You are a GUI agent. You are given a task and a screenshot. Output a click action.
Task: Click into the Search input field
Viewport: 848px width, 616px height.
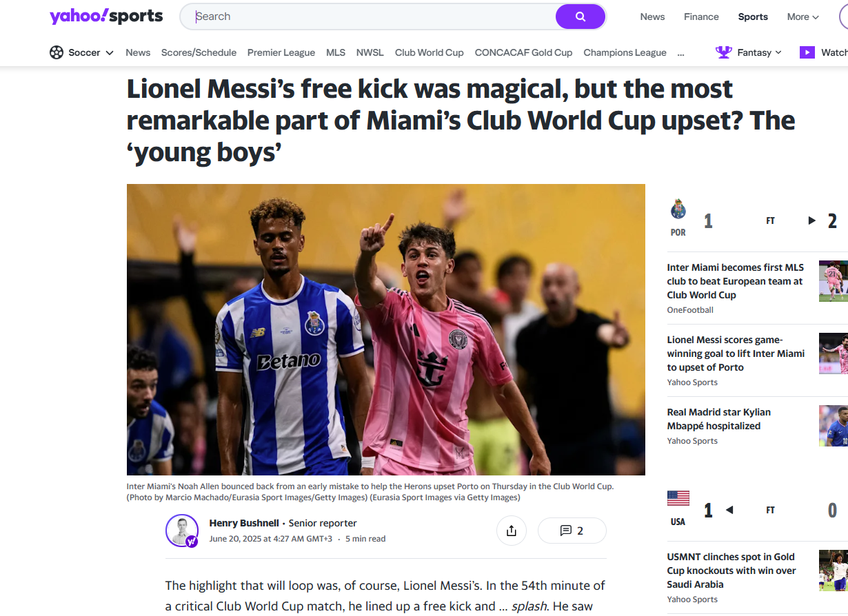click(x=372, y=17)
